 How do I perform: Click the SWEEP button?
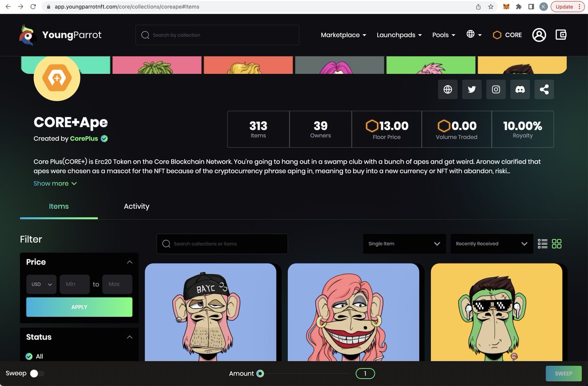point(563,373)
